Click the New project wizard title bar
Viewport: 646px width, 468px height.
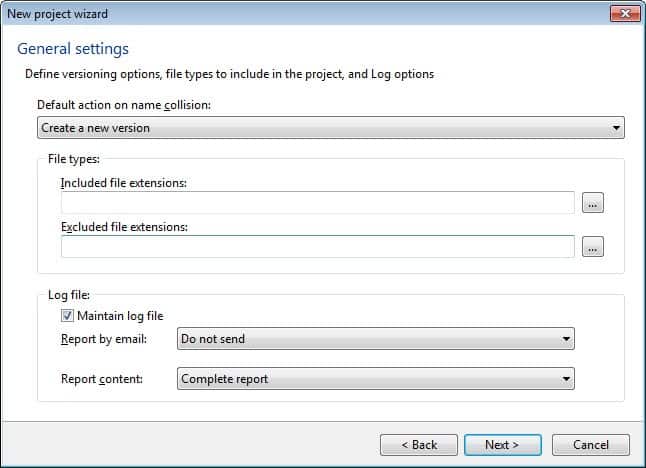pos(300,14)
